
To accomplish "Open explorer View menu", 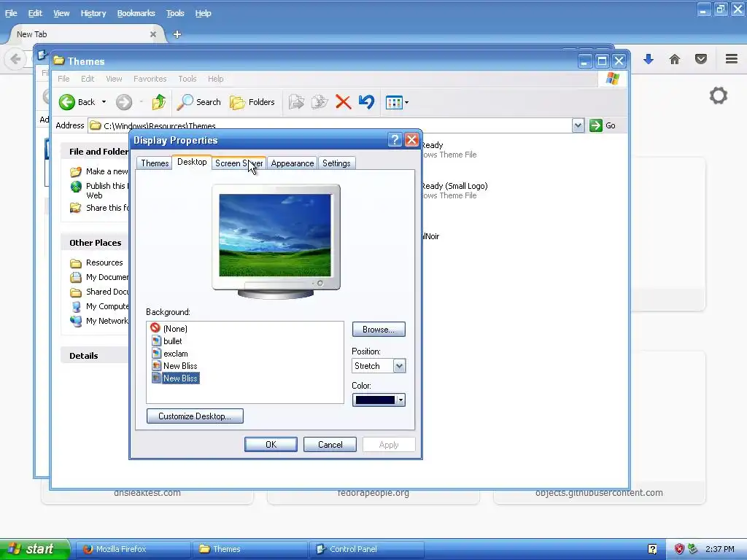I will (114, 79).
